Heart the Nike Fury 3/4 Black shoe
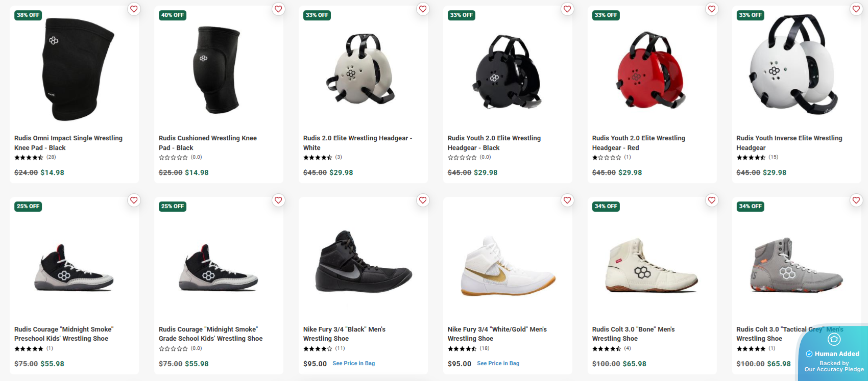Image resolution: width=868 pixels, height=381 pixels. [x=423, y=200]
